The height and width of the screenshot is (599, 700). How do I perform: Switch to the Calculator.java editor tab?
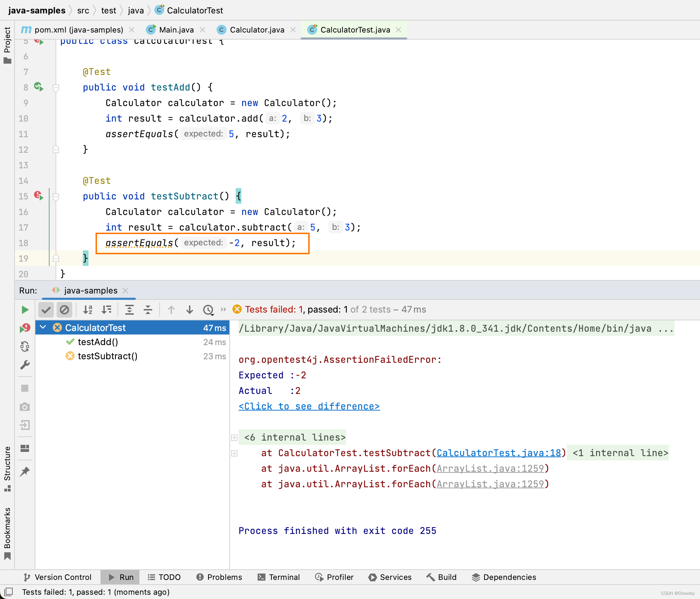pos(257,30)
